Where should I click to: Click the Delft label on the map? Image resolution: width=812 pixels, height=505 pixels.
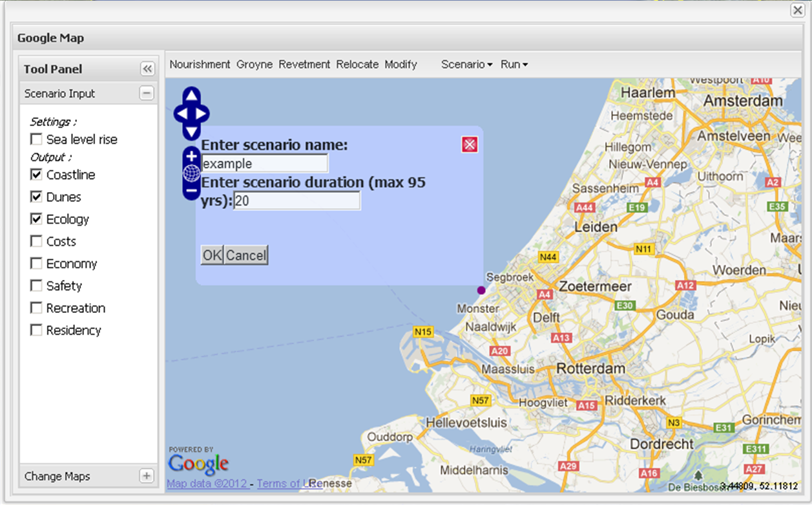(547, 318)
